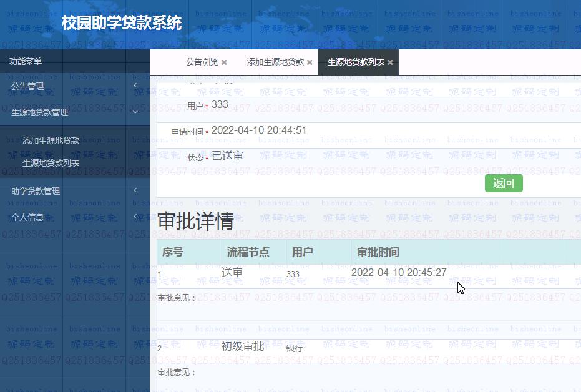Collapse the 生源地贷款管理 menu chevron
This screenshot has width=581, height=392.
pos(135,112)
